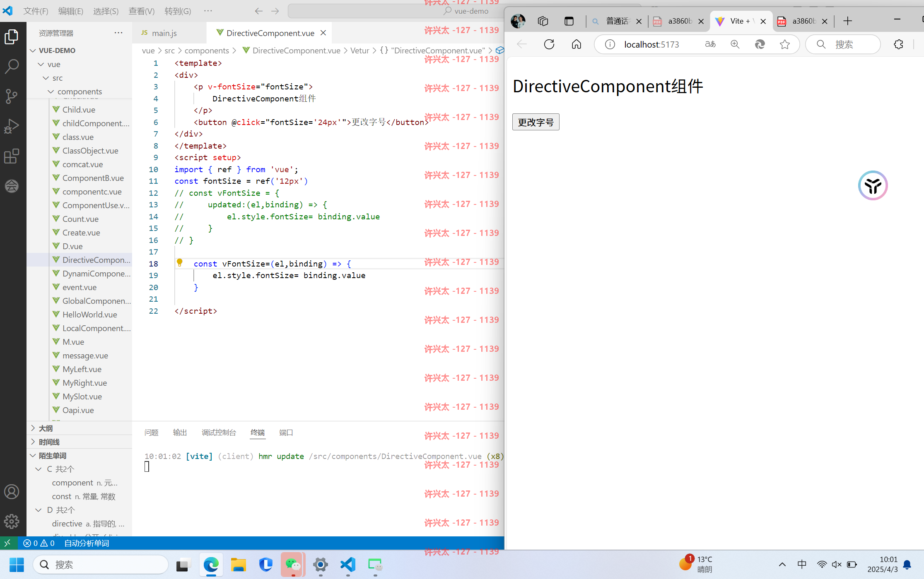Close the DirectiveComponent.vue editor tab
924x579 pixels.
pyautogui.click(x=323, y=33)
